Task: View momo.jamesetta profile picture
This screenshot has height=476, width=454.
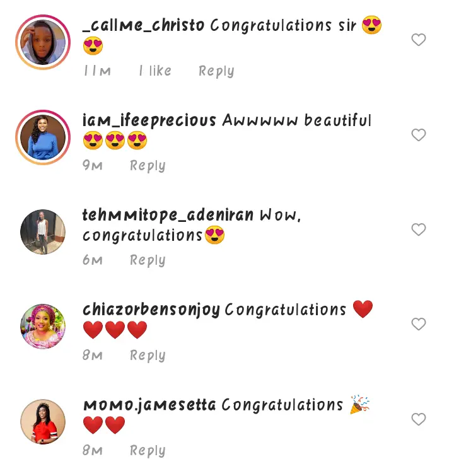Action: point(43,422)
